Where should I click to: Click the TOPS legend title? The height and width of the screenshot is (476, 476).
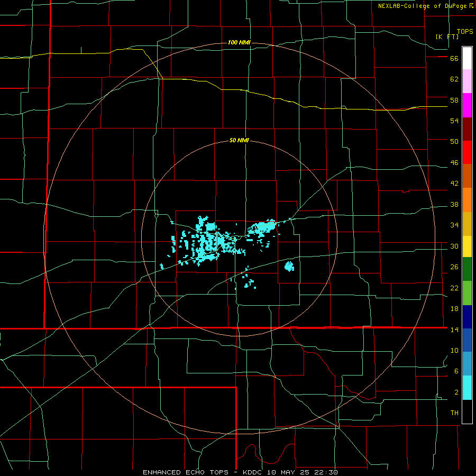coord(465,31)
